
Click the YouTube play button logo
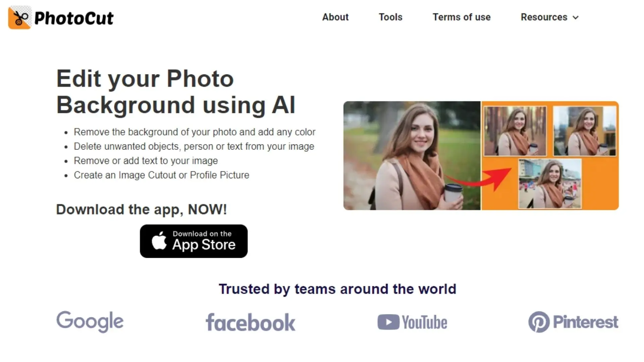click(x=388, y=322)
